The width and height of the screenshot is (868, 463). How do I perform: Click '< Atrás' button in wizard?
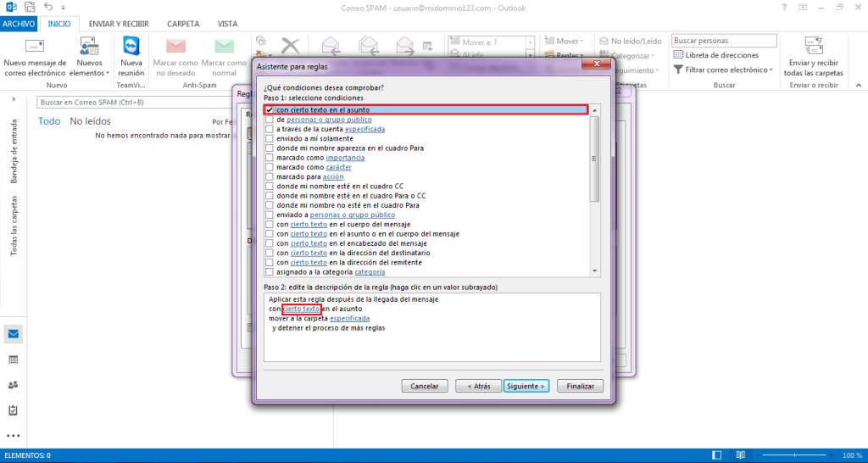[478, 386]
